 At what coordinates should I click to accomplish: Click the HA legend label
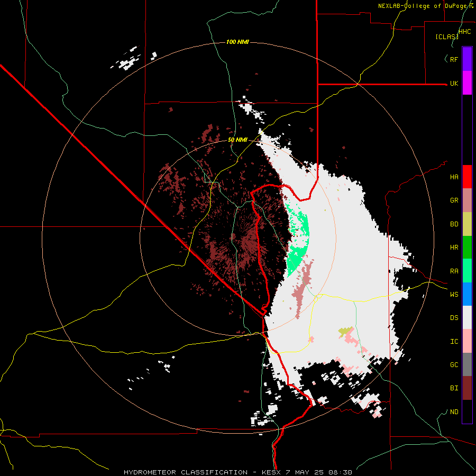(454, 177)
